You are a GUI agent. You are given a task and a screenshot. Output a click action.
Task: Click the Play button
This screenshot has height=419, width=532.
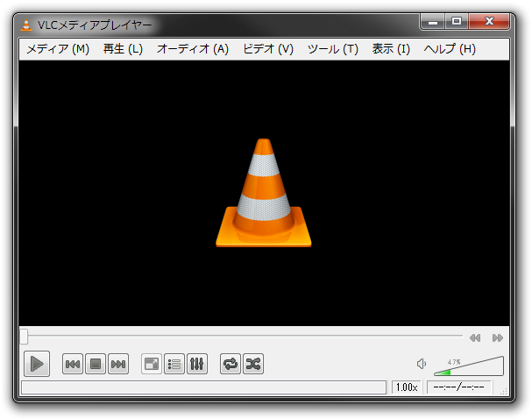(37, 364)
